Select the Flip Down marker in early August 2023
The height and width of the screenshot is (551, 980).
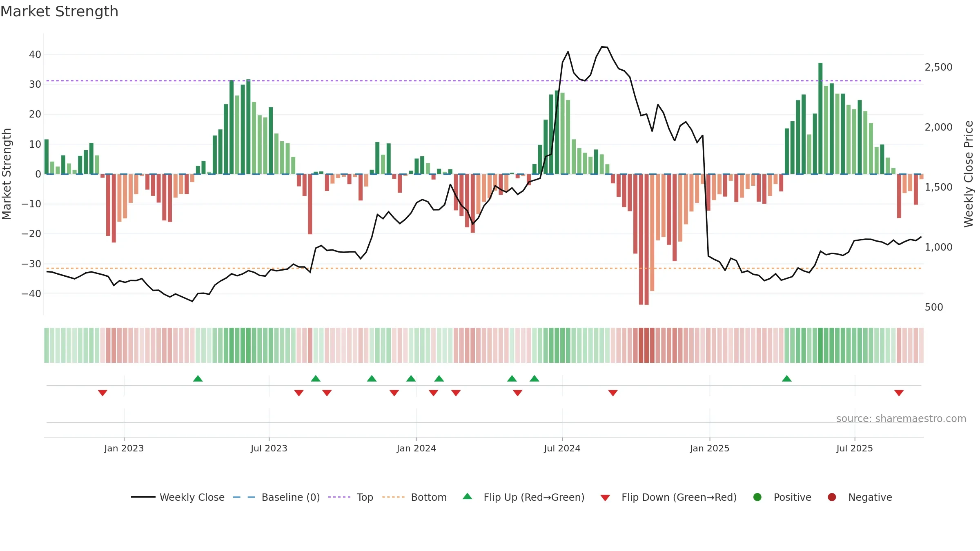(299, 393)
